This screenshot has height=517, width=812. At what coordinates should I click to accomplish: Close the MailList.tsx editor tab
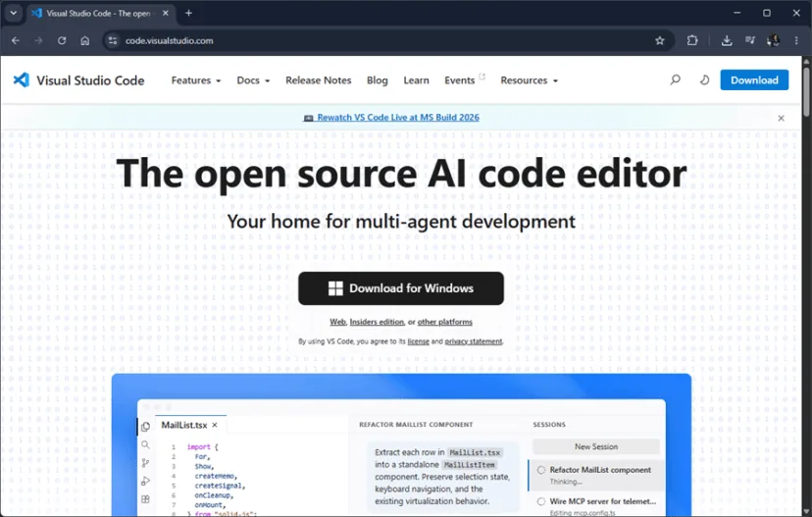click(x=215, y=425)
